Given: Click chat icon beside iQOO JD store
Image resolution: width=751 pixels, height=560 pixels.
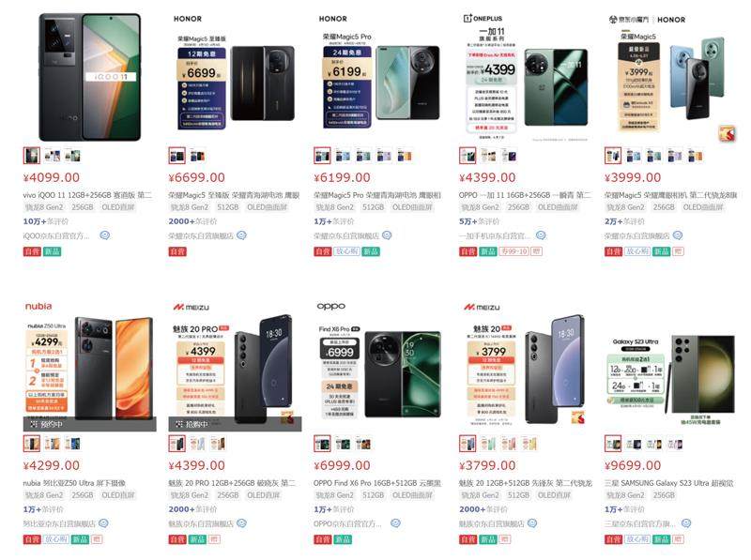Looking at the screenshot, I should tap(105, 235).
